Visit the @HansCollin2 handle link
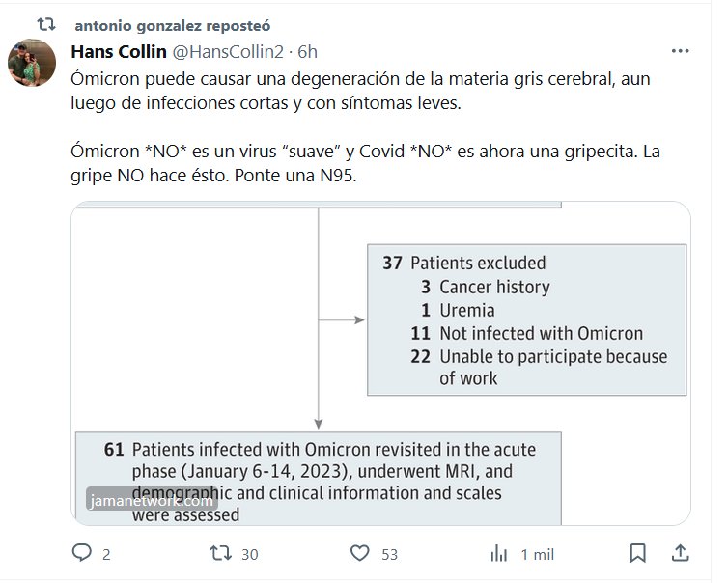The height and width of the screenshot is (583, 728). (x=231, y=51)
